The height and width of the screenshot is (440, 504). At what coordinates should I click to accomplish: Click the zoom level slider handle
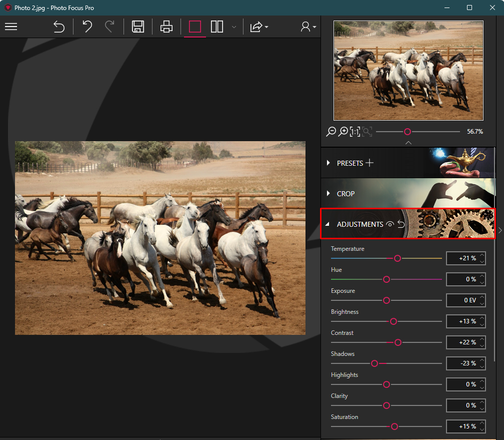tap(407, 132)
